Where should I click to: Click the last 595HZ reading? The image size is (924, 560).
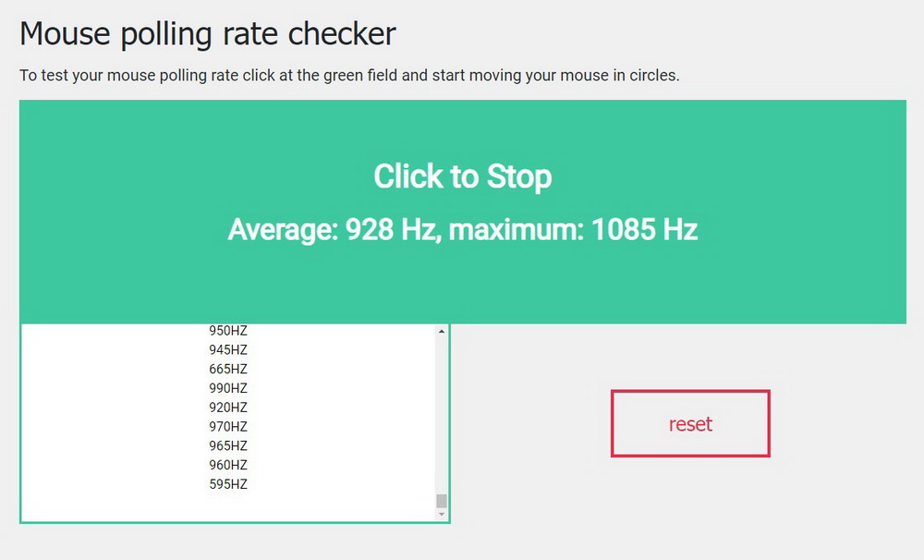pos(228,484)
